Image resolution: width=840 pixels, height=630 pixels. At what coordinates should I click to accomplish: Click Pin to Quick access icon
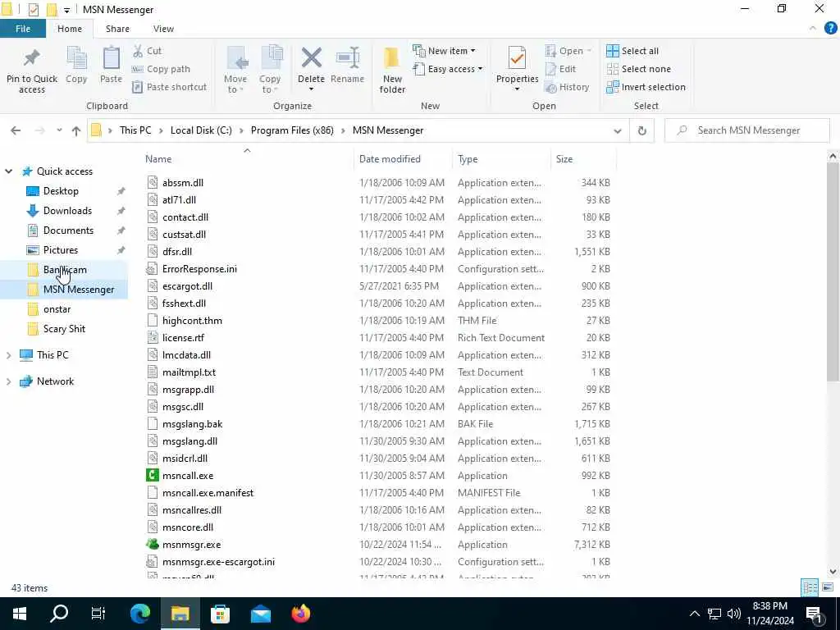click(32, 58)
